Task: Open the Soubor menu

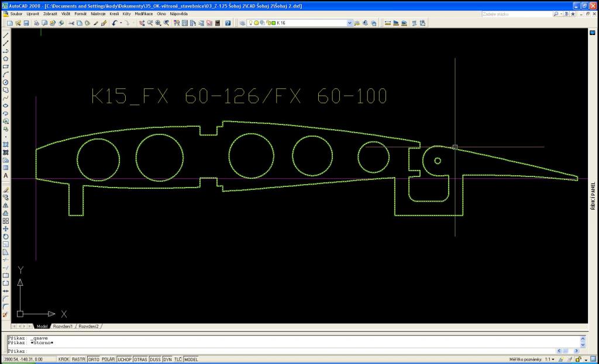Action: pyautogui.click(x=16, y=13)
